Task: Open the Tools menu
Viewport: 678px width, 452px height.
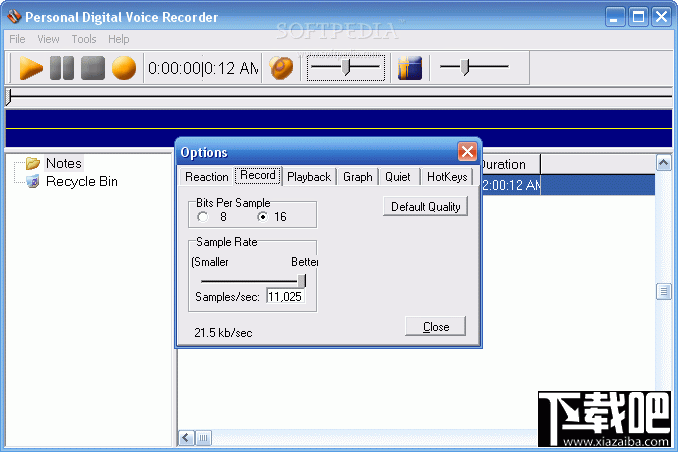Action: point(84,39)
